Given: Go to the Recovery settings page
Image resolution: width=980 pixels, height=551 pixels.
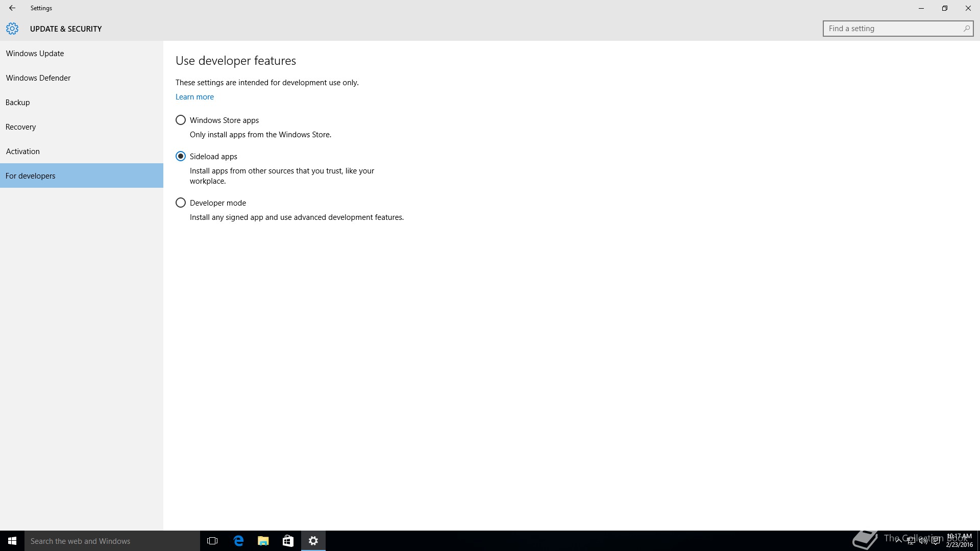Looking at the screenshot, I should tap(21, 127).
